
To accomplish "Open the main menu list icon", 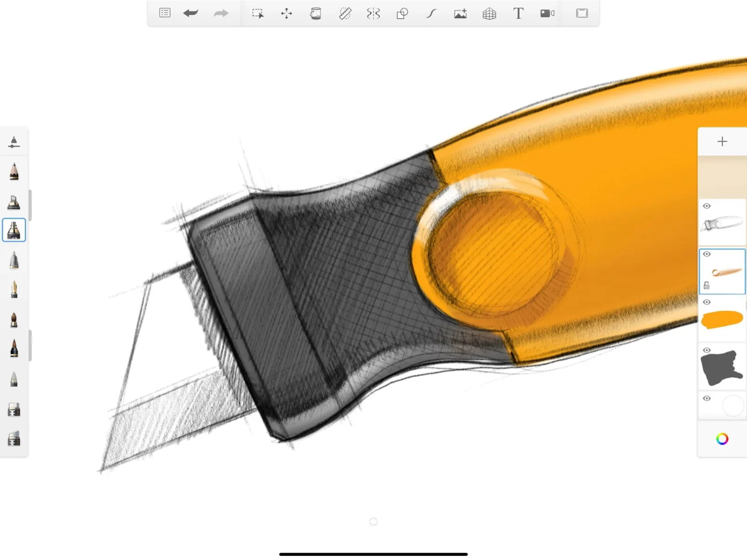I will point(165,13).
